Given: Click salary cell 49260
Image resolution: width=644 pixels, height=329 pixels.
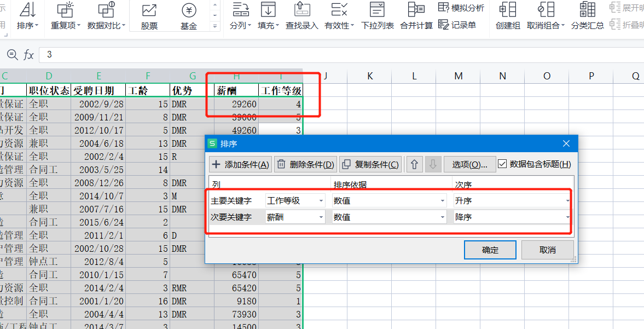Looking at the screenshot, I should coord(236,130).
